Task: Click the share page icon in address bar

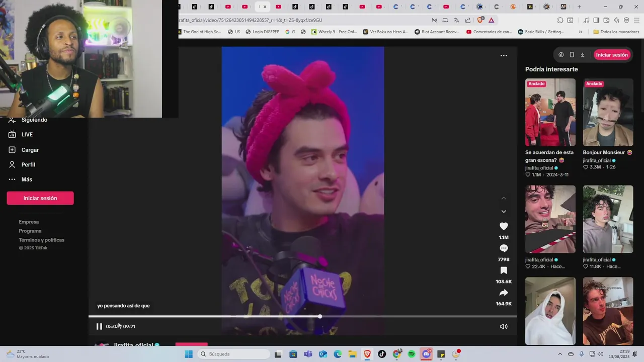Action: (x=467, y=20)
